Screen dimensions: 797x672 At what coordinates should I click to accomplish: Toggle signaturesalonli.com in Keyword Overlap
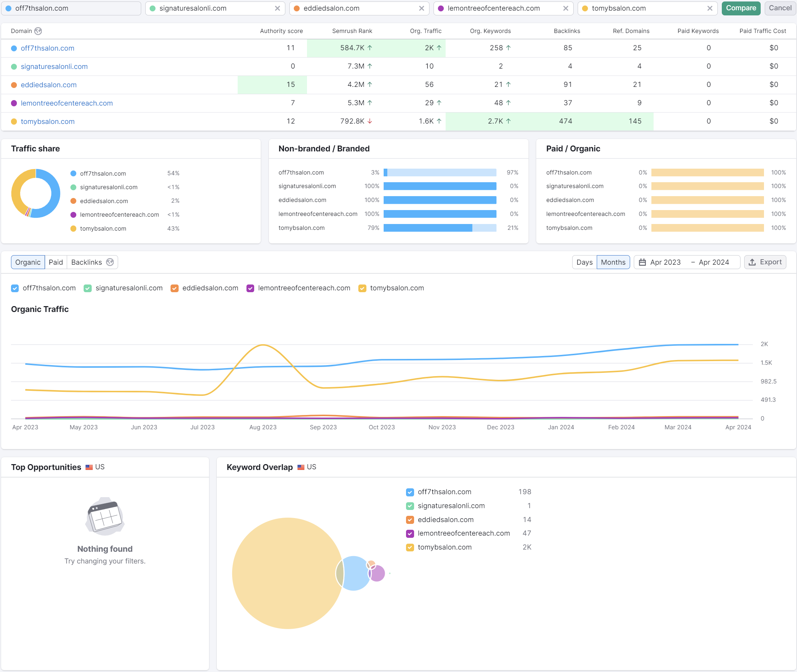(410, 506)
